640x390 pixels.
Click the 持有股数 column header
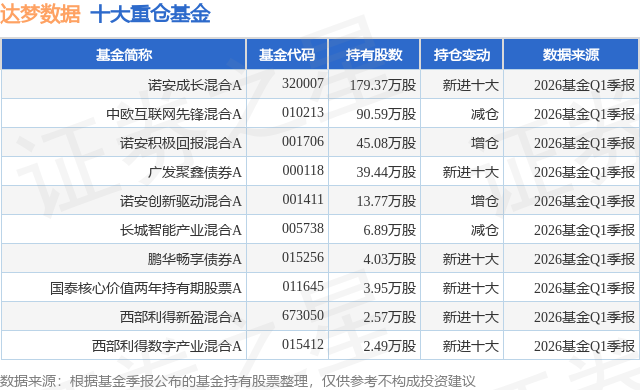click(x=374, y=55)
